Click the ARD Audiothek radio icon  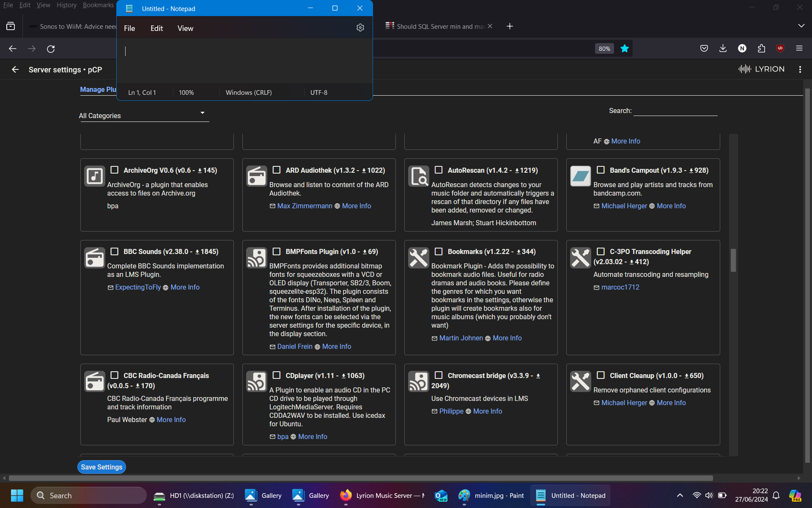257,176
